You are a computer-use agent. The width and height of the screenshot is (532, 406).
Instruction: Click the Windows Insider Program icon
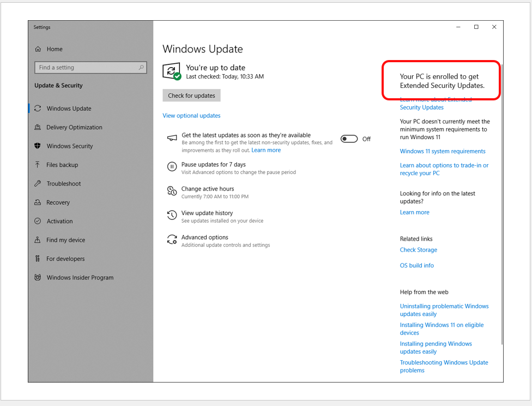pyautogui.click(x=37, y=277)
